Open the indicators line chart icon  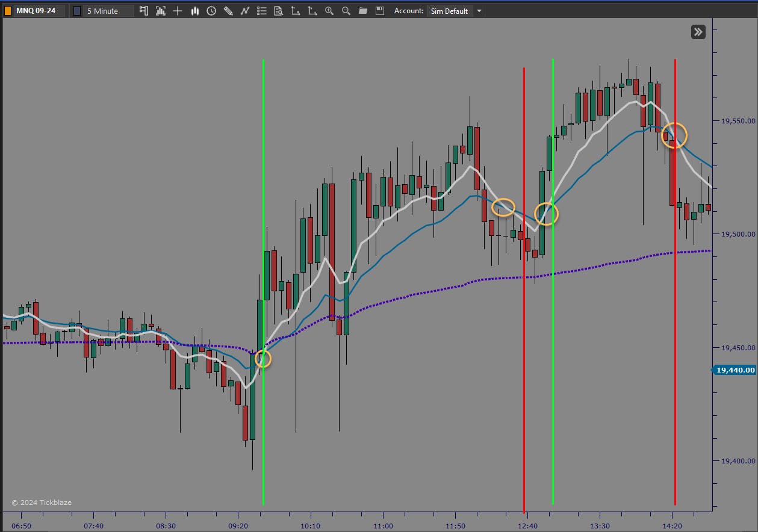245,11
